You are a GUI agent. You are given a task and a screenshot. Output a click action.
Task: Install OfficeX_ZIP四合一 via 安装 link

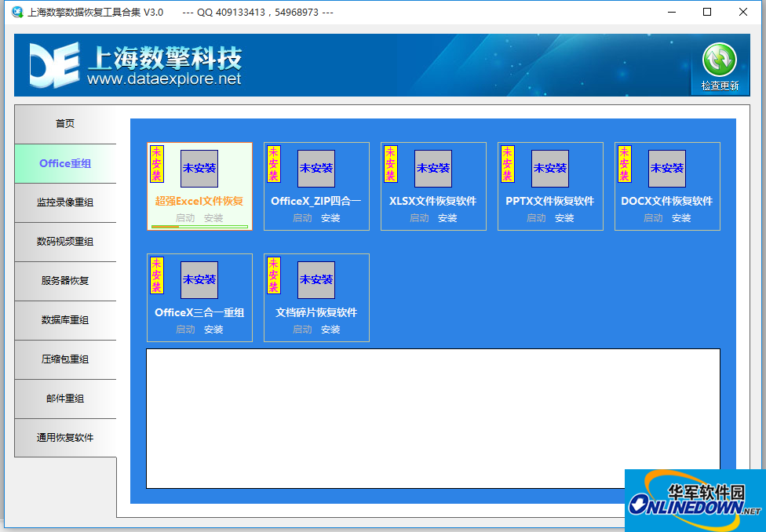[x=330, y=218]
